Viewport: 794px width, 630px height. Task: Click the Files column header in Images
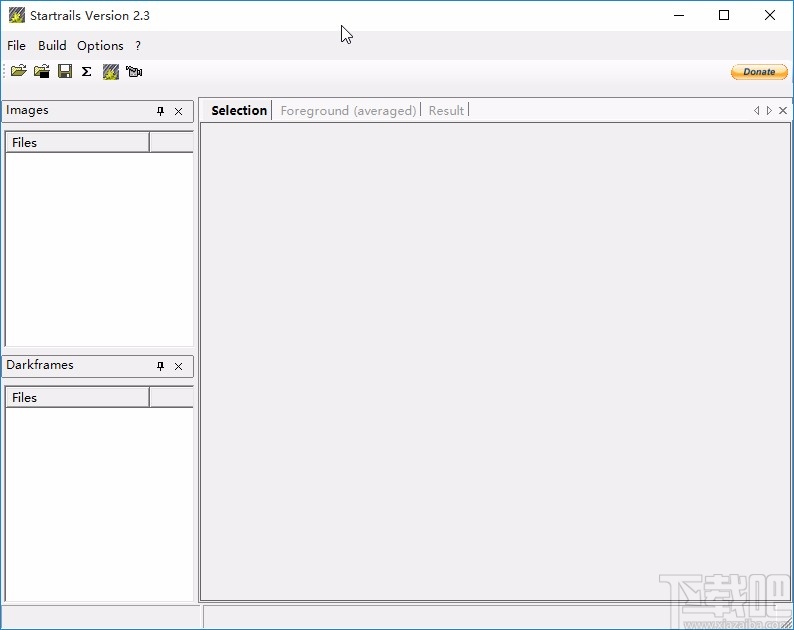(77, 142)
